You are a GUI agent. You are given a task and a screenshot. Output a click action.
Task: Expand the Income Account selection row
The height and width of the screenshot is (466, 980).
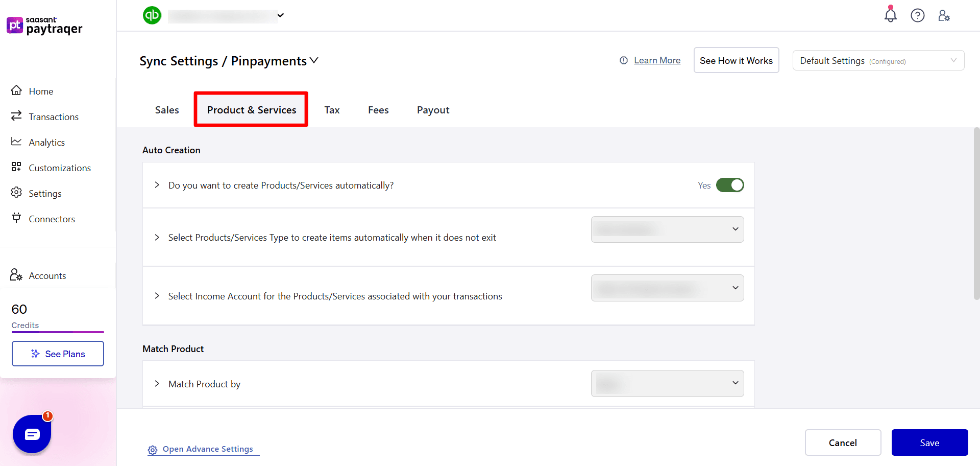point(157,296)
